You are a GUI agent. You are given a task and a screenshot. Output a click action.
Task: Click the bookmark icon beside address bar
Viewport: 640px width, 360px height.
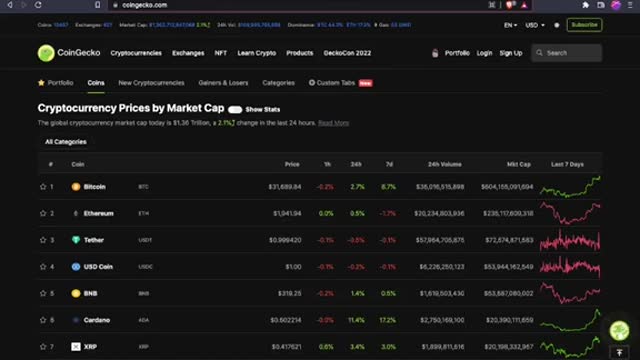98,5
